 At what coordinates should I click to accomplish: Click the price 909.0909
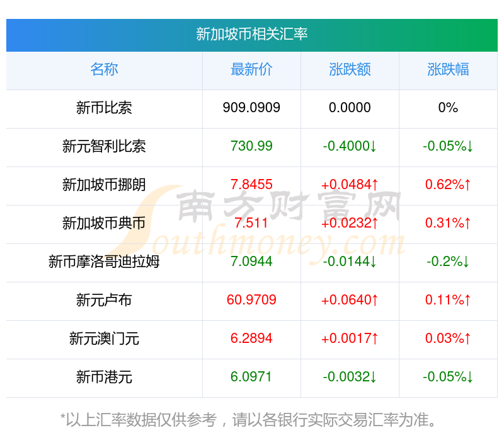point(251,107)
